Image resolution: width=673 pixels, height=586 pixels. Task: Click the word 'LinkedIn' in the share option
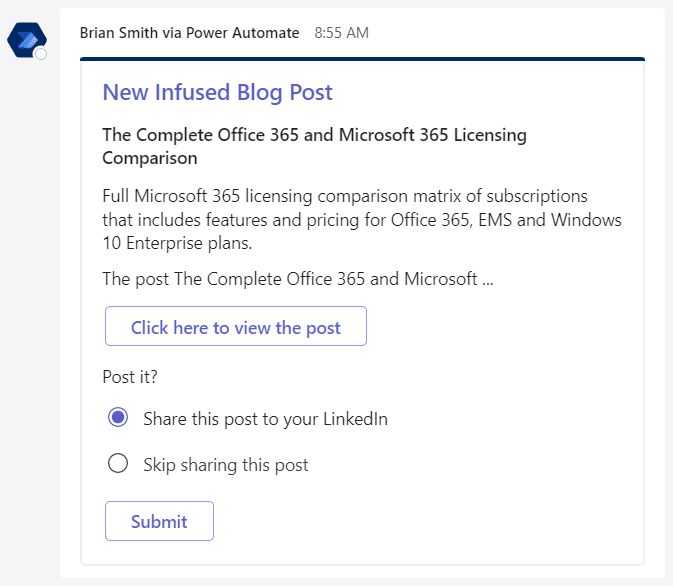click(355, 419)
